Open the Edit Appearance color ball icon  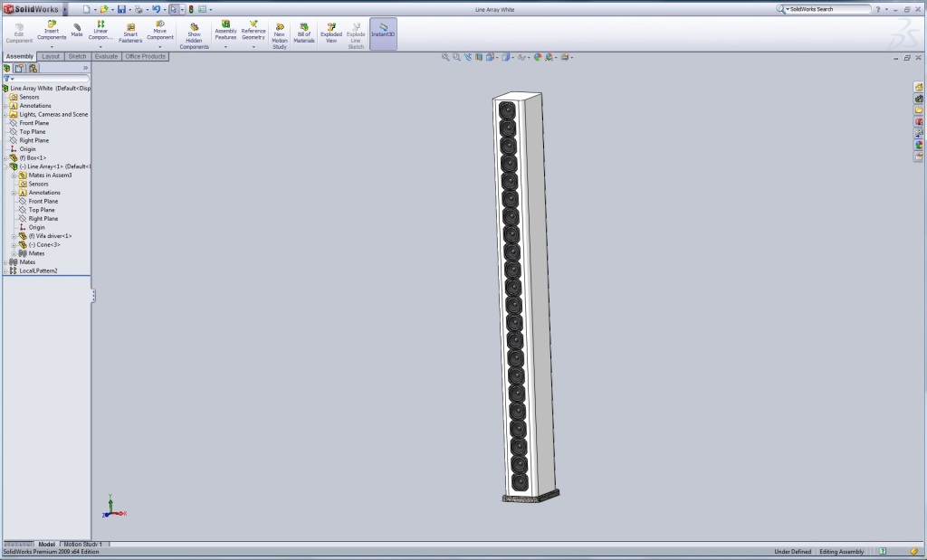coord(538,57)
